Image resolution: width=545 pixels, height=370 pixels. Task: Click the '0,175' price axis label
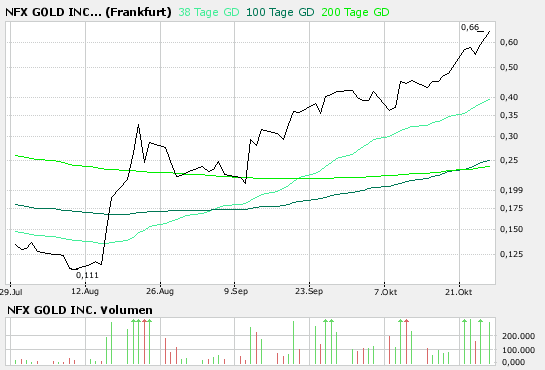click(511, 208)
